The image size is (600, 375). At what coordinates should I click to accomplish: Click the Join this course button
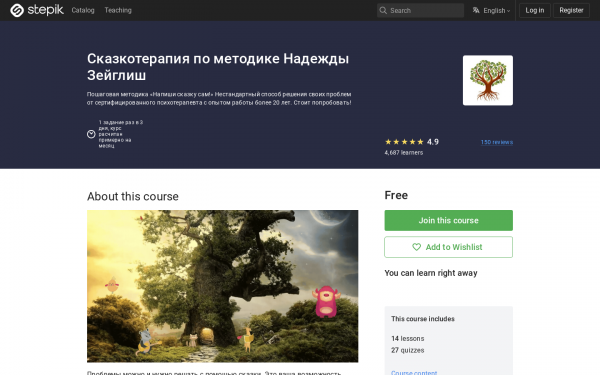click(448, 220)
